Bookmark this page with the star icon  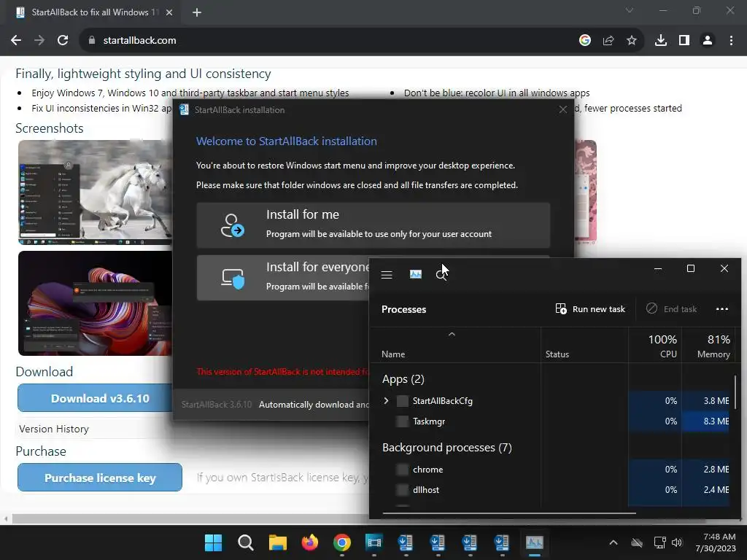click(x=631, y=41)
